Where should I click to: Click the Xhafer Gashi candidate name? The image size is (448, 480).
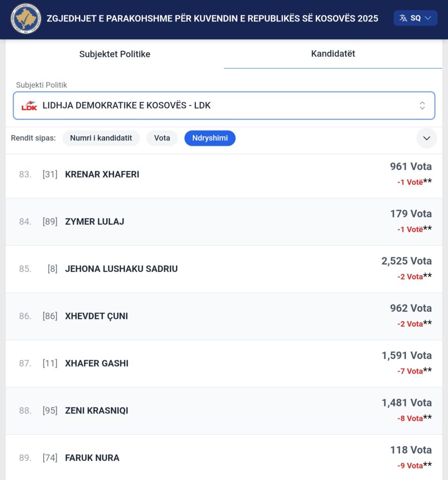97,363
